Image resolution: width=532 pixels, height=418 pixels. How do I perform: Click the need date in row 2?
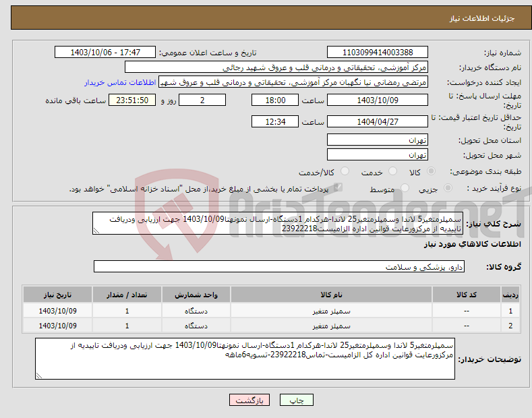tap(58, 326)
